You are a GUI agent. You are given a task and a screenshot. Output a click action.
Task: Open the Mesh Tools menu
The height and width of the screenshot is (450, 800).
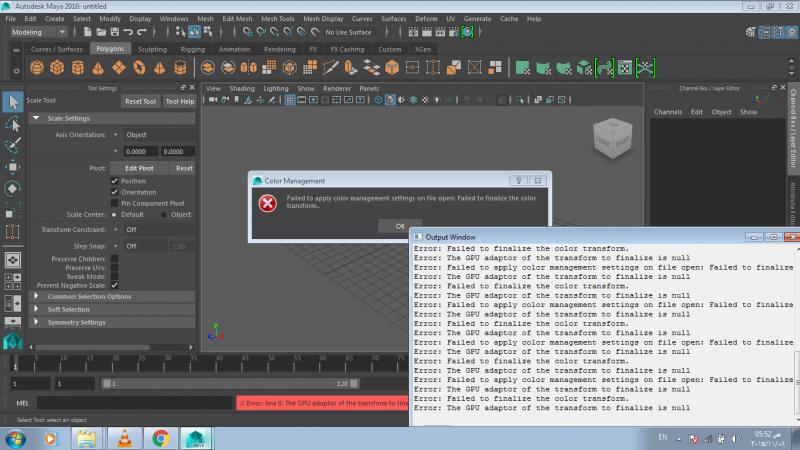tap(278, 19)
